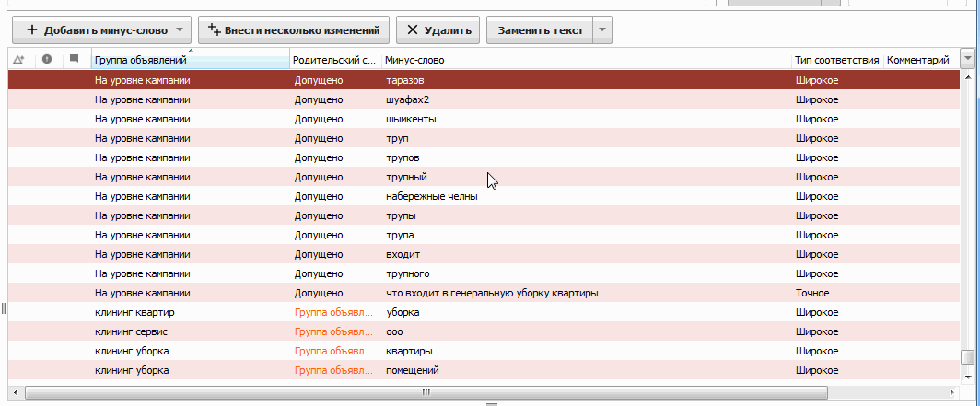
Task: Expand the Заменить текст dropdown arrow
Action: click(x=601, y=30)
